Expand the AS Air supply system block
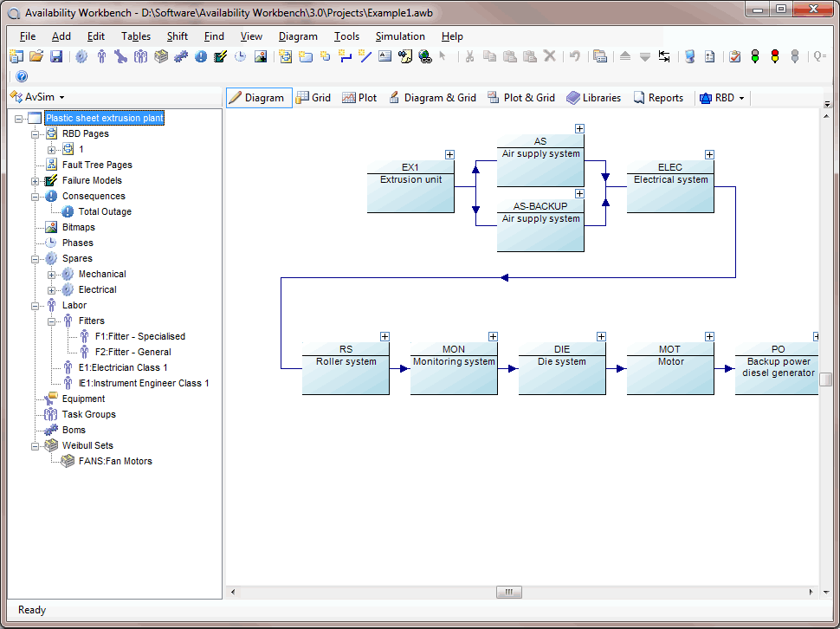Screen dimensions: 840x629 point(579,127)
